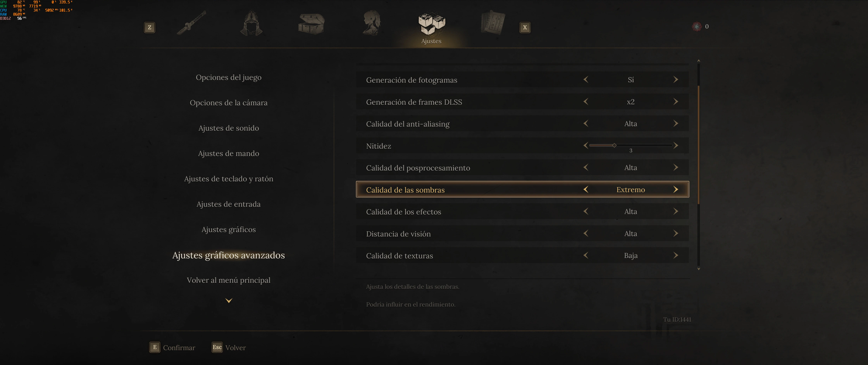Toggle Generación de fotogramas with right arrow
The height and width of the screenshot is (365, 868).
click(x=676, y=80)
